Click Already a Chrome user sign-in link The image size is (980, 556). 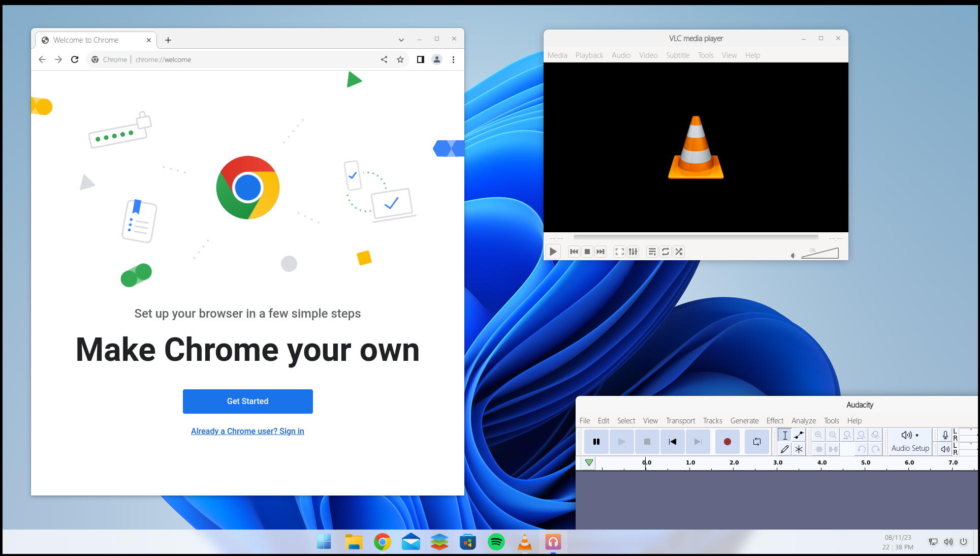[247, 431]
